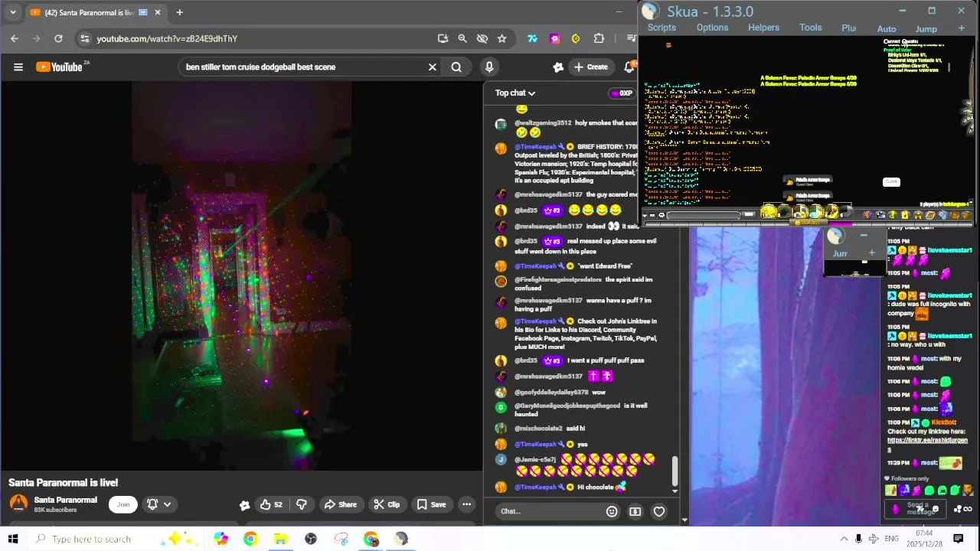
Task: Open OBS Studio from the taskbar
Action: tap(311, 539)
